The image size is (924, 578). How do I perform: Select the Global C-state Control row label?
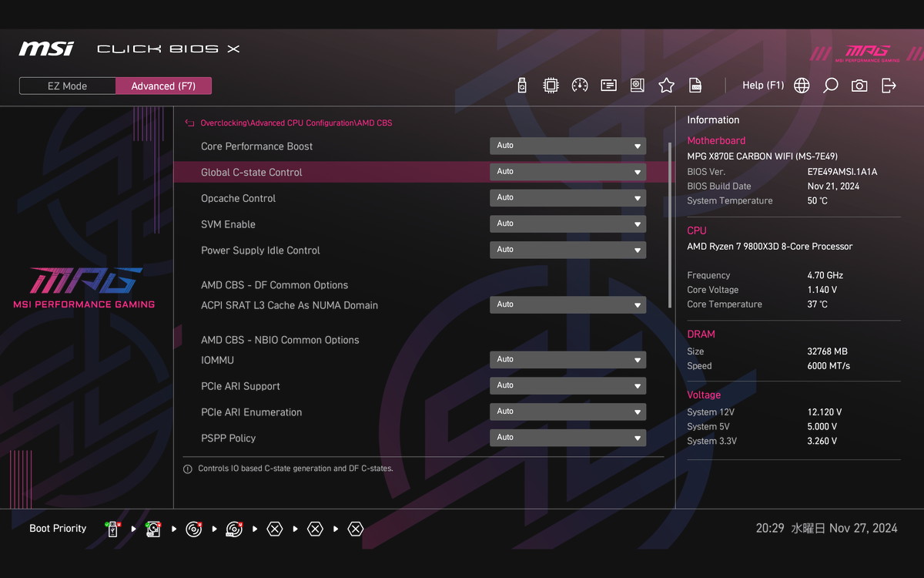coord(251,173)
